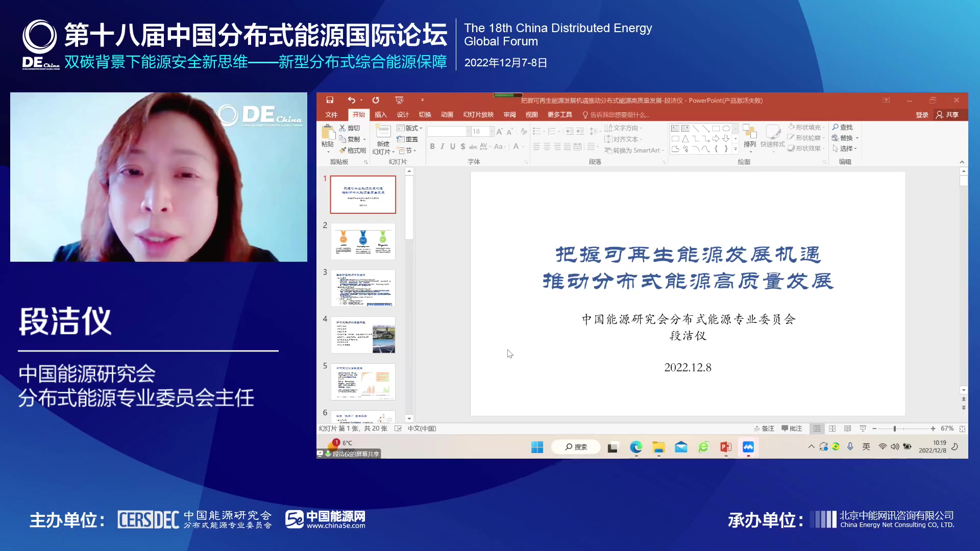
Task: Open the Slide Show (幻灯片放映) tab
Action: point(478,115)
